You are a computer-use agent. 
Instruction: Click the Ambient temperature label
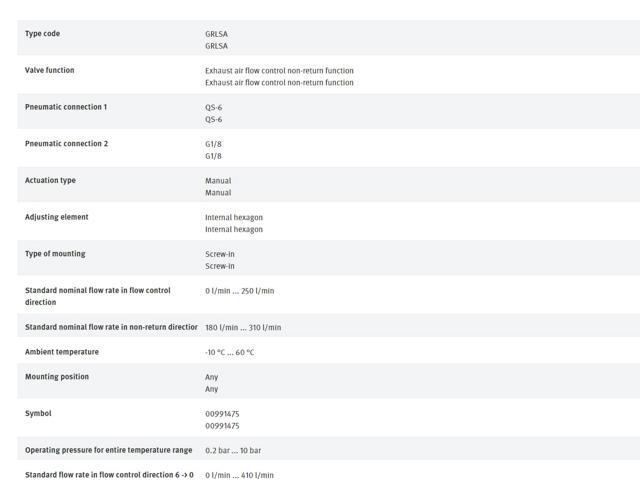coord(62,352)
